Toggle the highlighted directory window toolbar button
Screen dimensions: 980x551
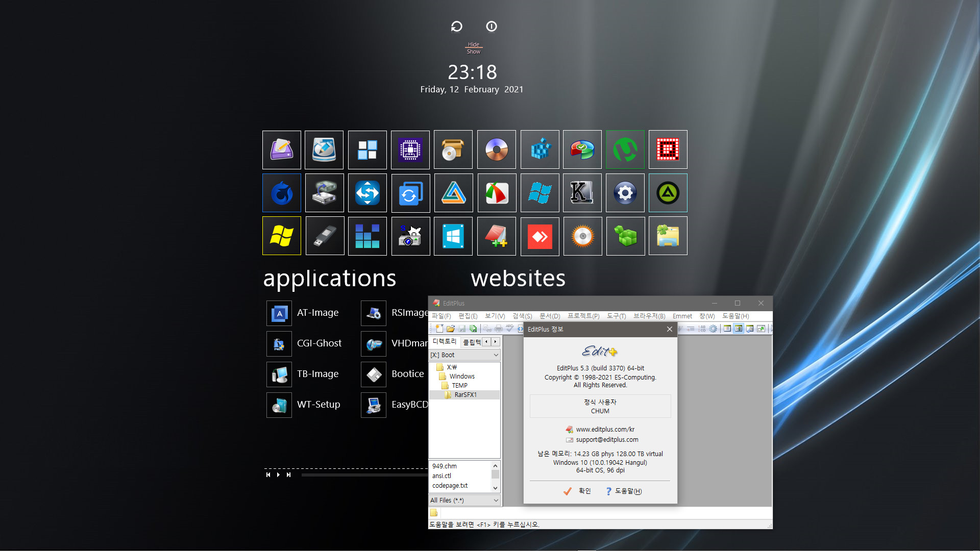tap(739, 329)
